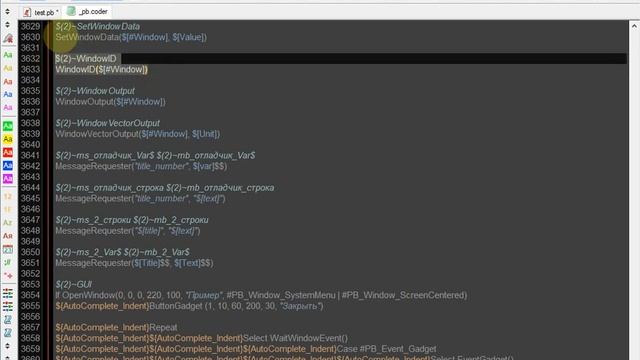Screen dimensions: 640x360
Task: Apply the green Aa text color
Action: pyautogui.click(x=8, y=55)
